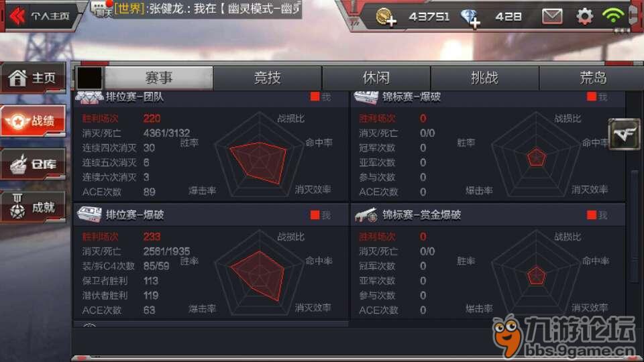Screen dimensions: 644x362
Task: Open the 主页 home sidebar button
Action: tap(33, 78)
